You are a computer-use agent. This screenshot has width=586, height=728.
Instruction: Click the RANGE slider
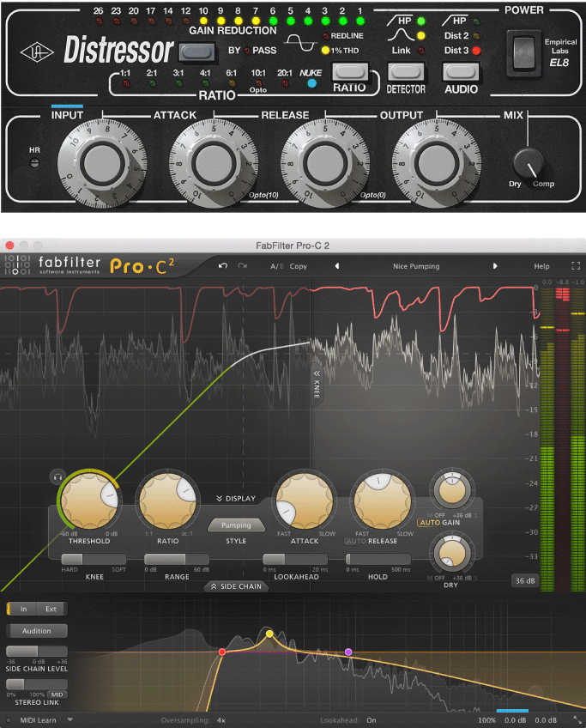point(176,559)
